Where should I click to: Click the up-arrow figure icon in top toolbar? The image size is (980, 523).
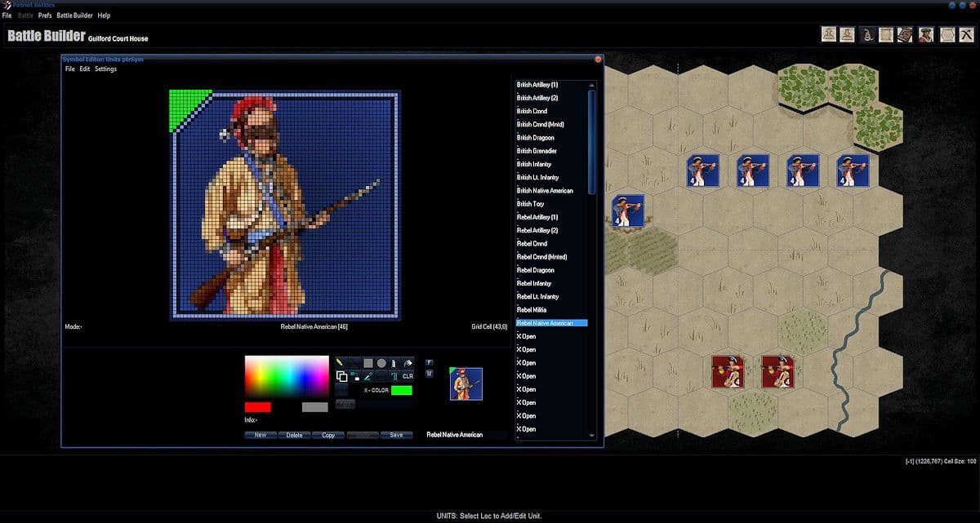click(829, 34)
